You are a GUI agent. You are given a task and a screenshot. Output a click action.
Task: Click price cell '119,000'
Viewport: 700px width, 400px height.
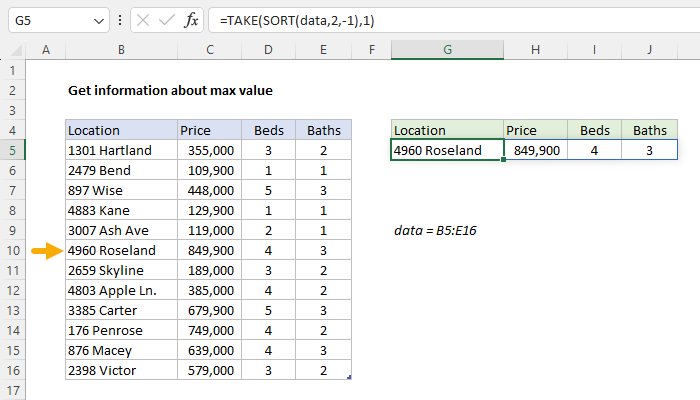click(x=209, y=230)
